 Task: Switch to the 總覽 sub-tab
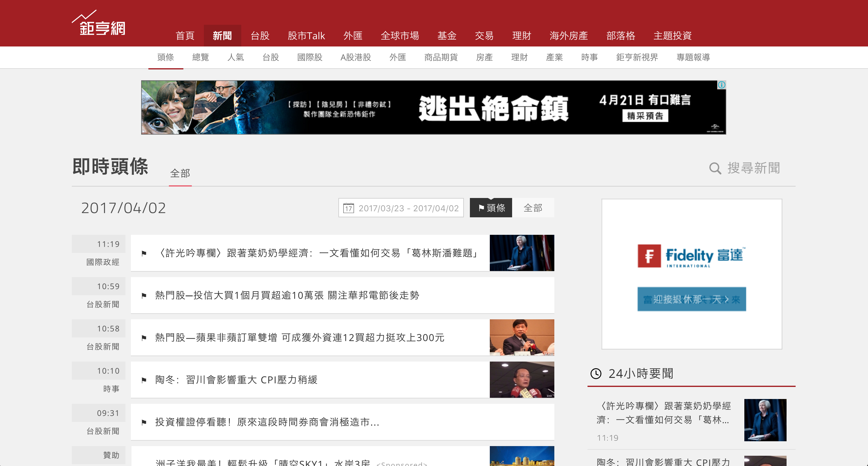pyautogui.click(x=201, y=57)
